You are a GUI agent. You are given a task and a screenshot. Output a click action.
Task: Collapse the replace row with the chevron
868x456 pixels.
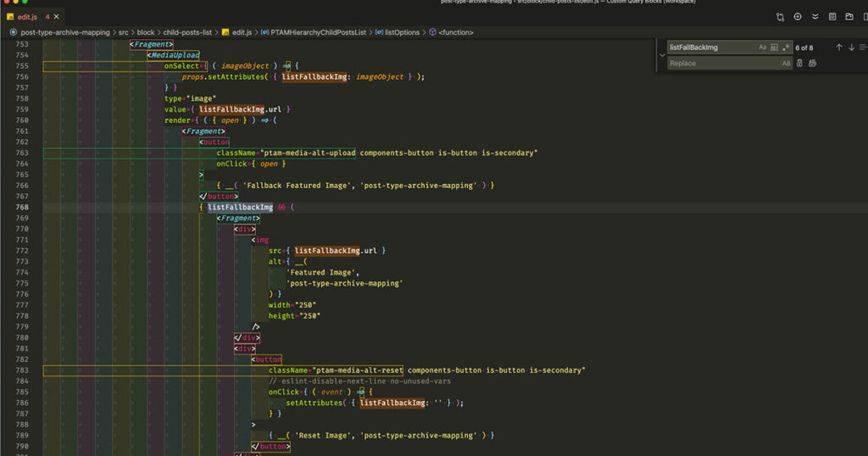662,55
